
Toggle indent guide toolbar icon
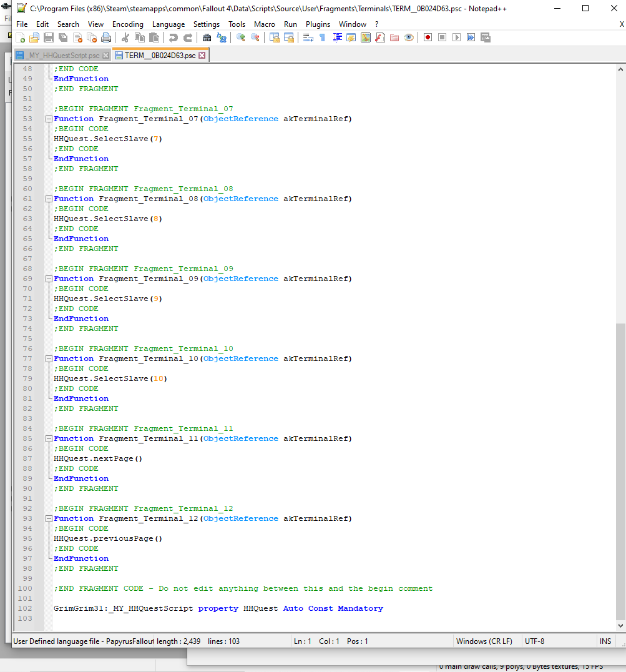pos(337,37)
